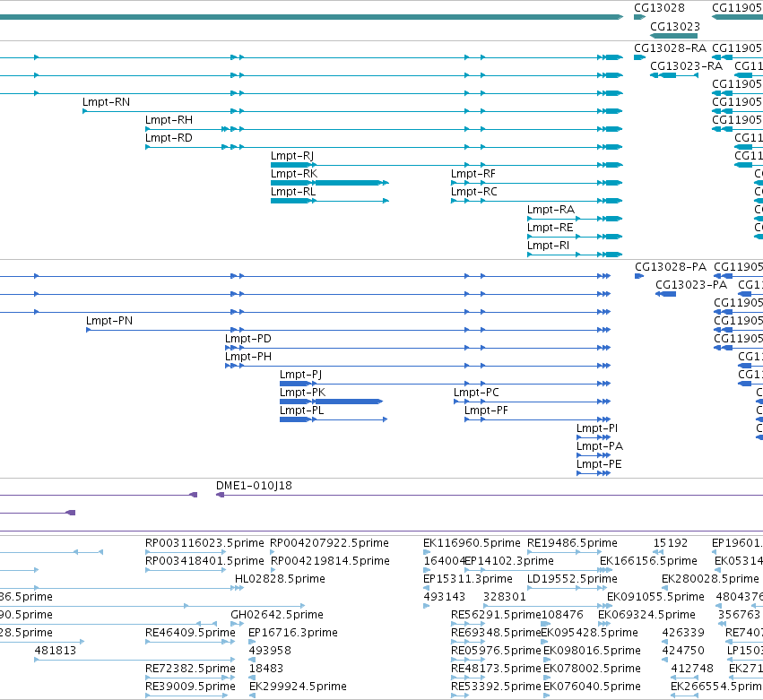This screenshot has width=763, height=700.
Task: Select protein Lmpt-PJ
Action: pyautogui.click(x=300, y=375)
